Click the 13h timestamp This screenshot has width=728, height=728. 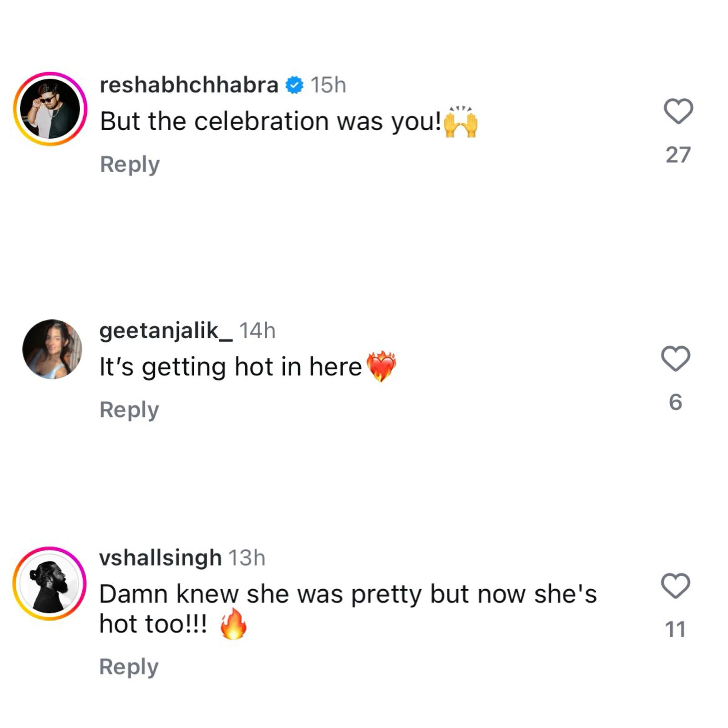coord(247,558)
